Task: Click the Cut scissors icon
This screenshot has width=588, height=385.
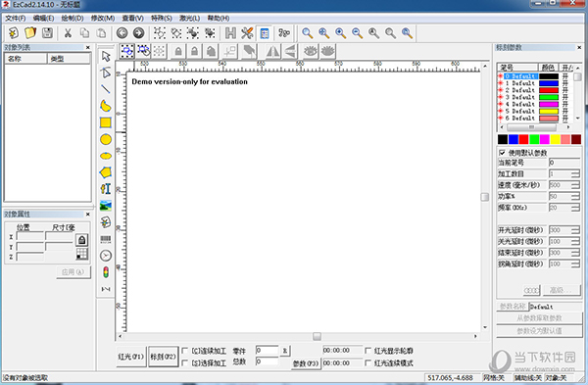Action: (68, 33)
